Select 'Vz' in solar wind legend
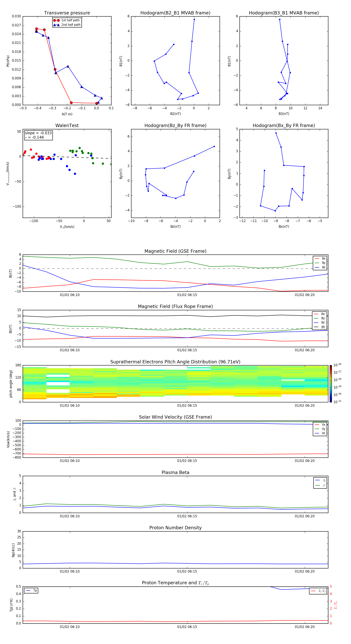This screenshot has width=351, height=644. [320, 433]
